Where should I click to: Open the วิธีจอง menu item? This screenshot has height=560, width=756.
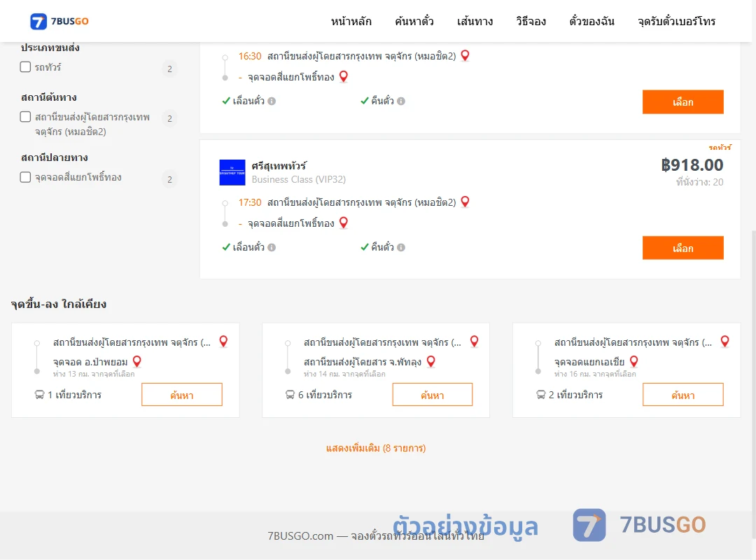pyautogui.click(x=531, y=21)
